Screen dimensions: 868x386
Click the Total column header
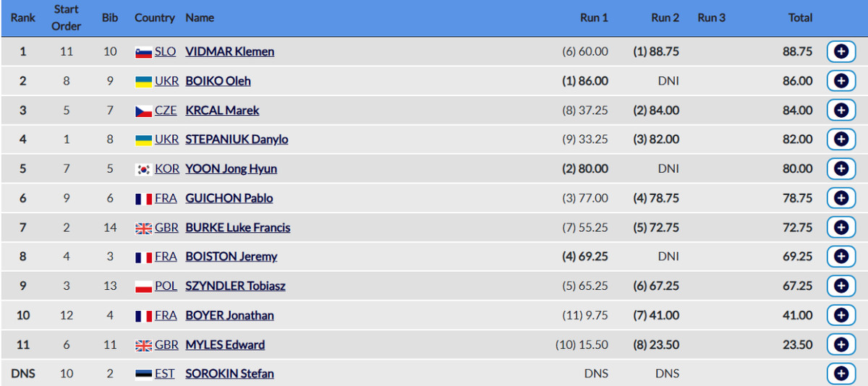point(800,17)
